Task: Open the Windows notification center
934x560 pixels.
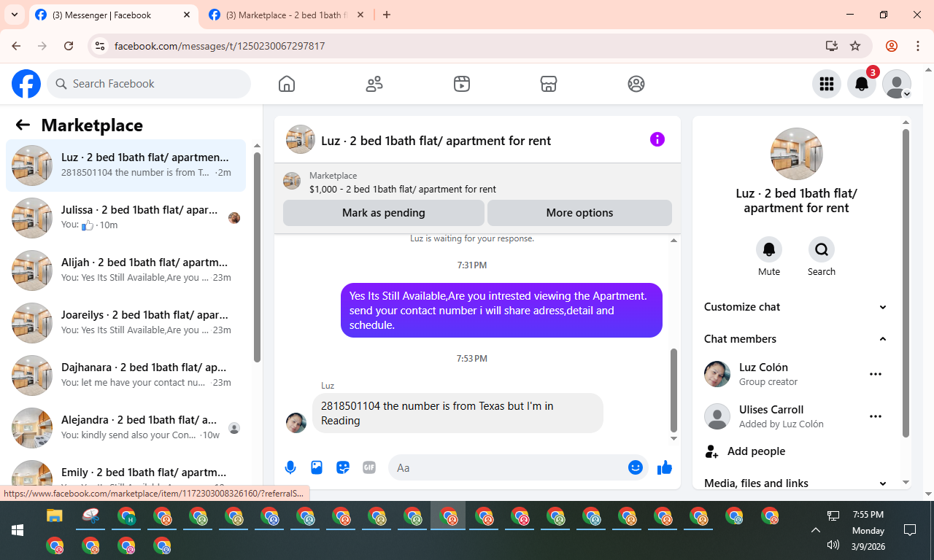Action: (910, 530)
